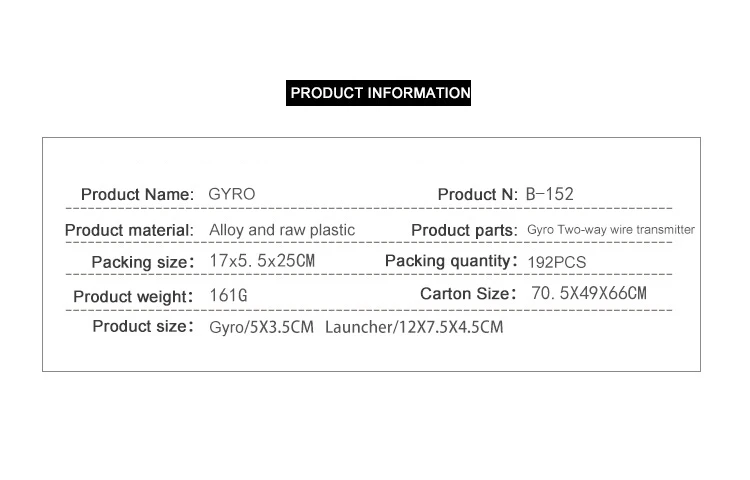
Task: Click the 192PCS quantity value
Action: pos(557,262)
